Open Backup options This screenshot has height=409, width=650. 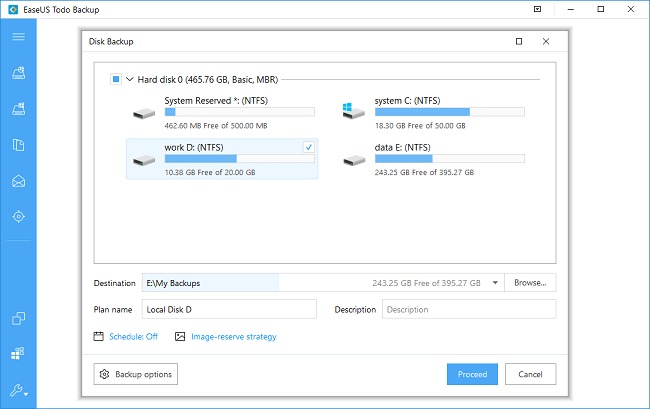point(136,375)
